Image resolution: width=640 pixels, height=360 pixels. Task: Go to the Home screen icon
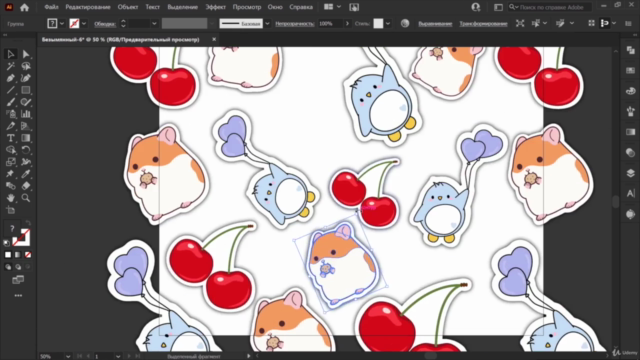(24, 7)
